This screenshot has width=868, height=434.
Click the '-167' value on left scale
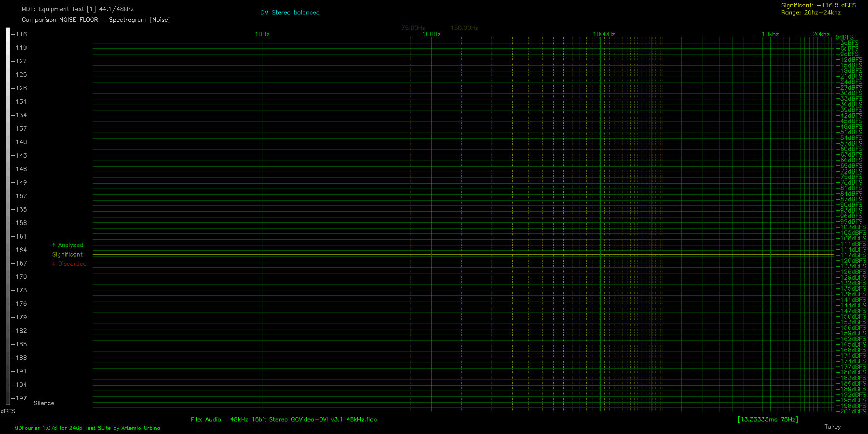coord(20,263)
